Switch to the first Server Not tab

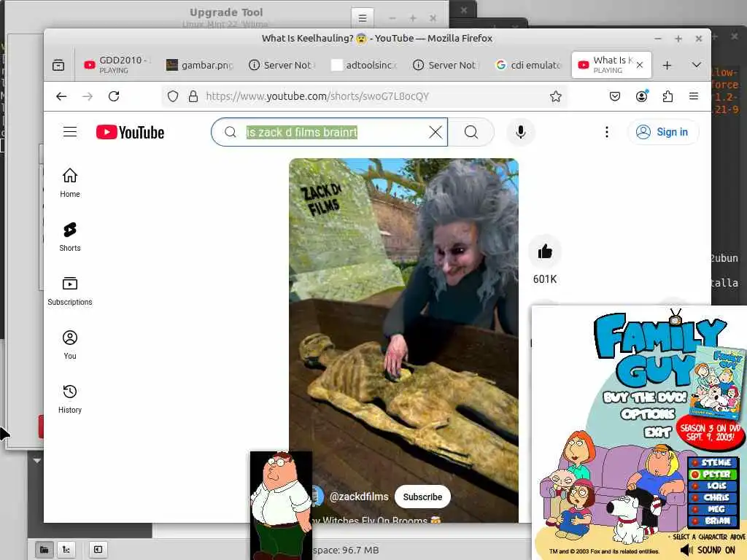tap(282, 65)
